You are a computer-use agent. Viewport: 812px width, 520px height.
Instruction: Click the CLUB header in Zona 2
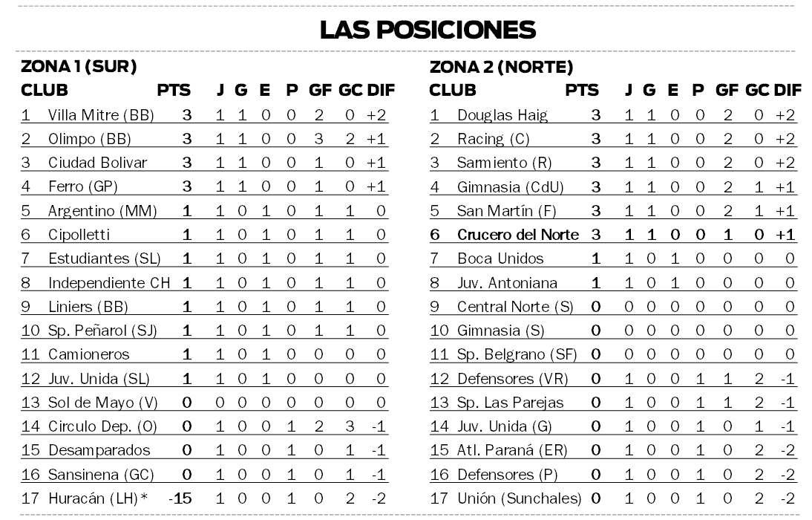click(x=453, y=90)
